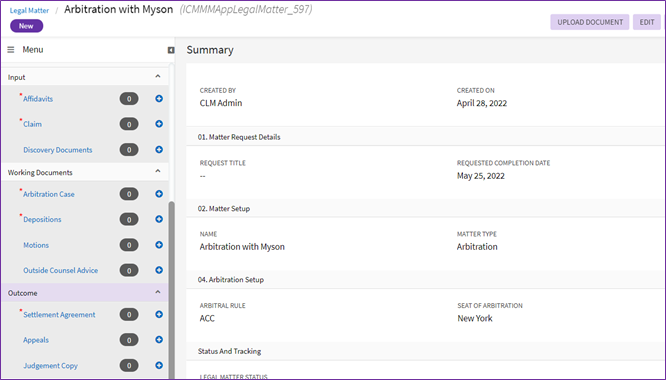Open the Claim document list

tap(32, 124)
